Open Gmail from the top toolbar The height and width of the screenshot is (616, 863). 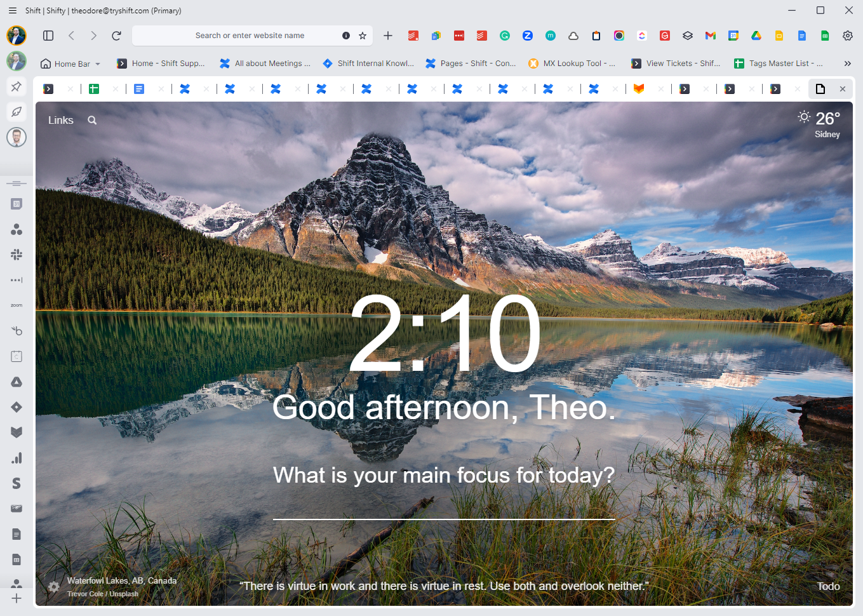coord(711,36)
